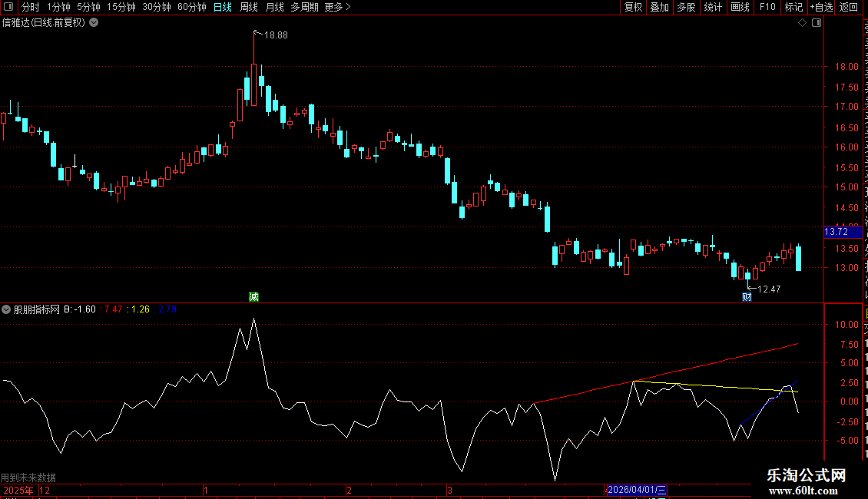Switch to 月线 monthly chart
This screenshot has width=868, height=499.
pyautogui.click(x=274, y=7)
